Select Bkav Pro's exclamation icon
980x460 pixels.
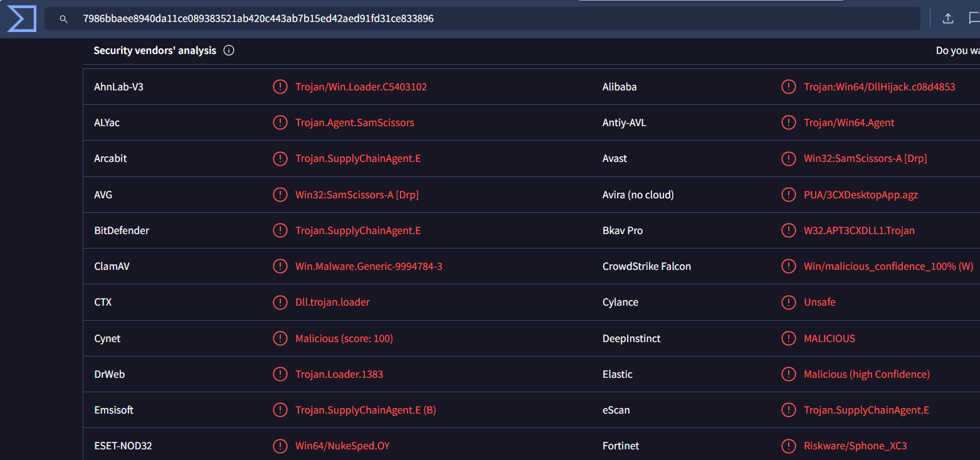[x=789, y=230]
